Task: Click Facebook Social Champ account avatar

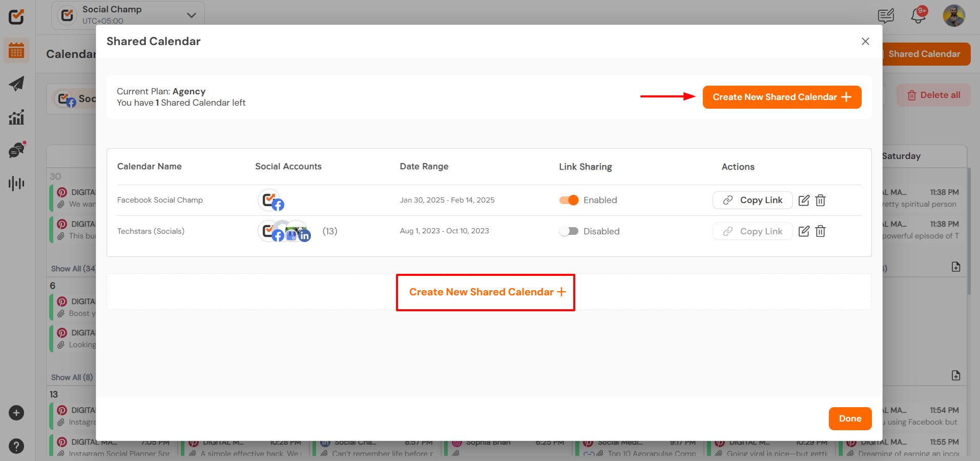Action: tap(270, 201)
